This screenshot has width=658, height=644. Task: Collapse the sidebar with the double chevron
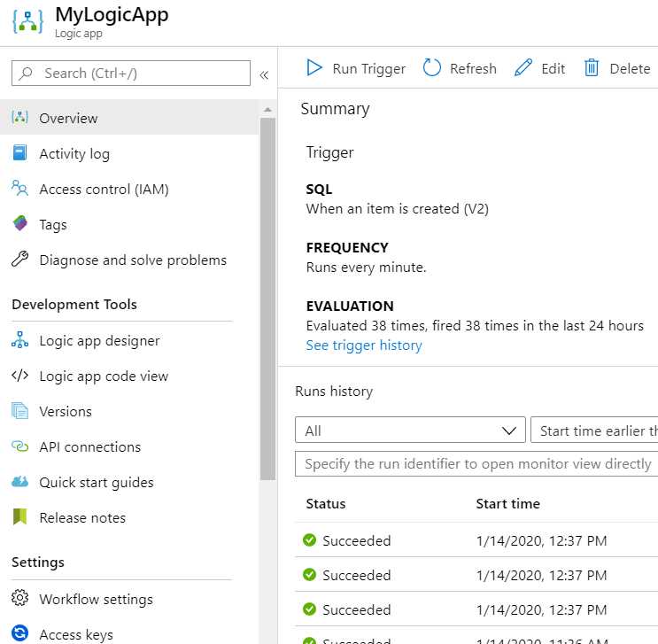click(264, 75)
